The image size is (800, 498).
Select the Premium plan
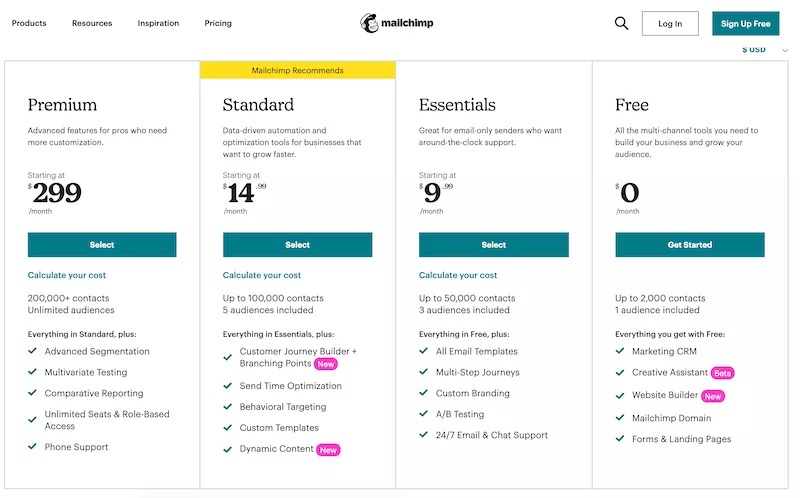(x=102, y=245)
